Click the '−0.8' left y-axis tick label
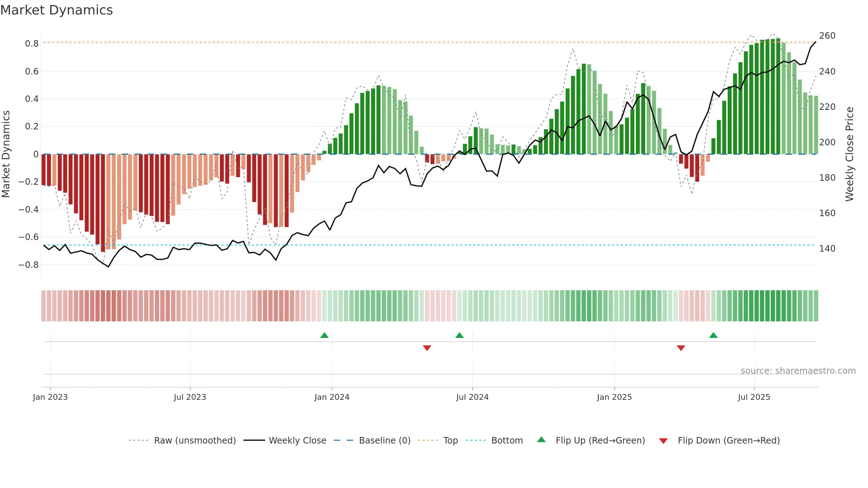This screenshot has width=868, height=488. 29,265
